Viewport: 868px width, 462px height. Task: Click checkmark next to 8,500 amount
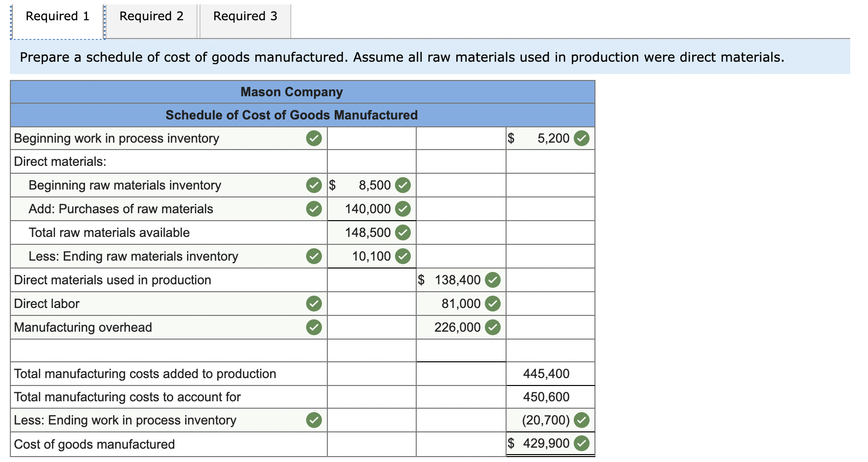[403, 185]
